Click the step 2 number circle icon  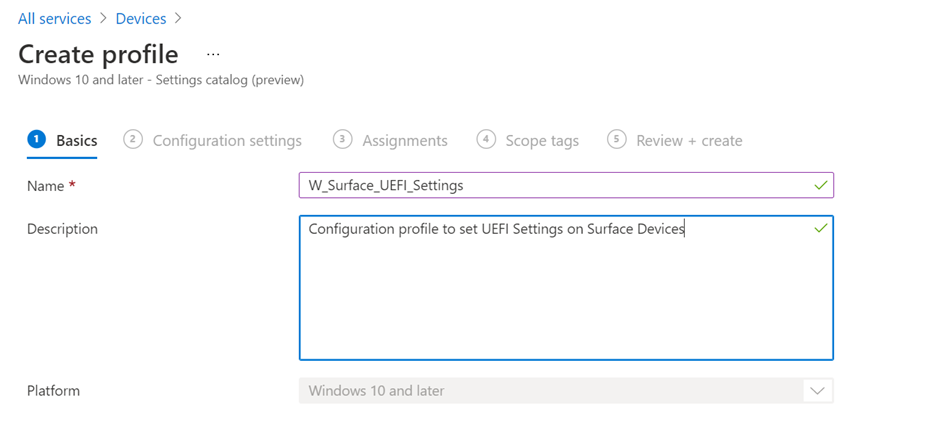(x=133, y=140)
